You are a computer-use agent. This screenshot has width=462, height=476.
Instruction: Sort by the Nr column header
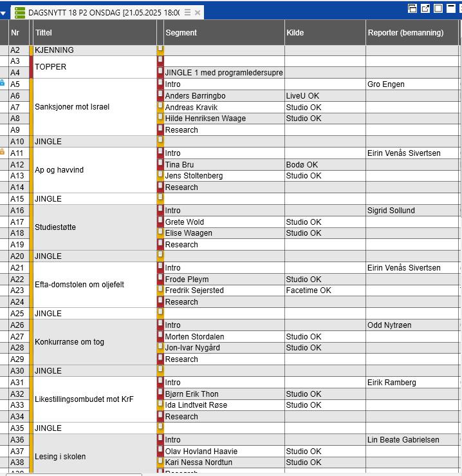[x=19, y=32]
